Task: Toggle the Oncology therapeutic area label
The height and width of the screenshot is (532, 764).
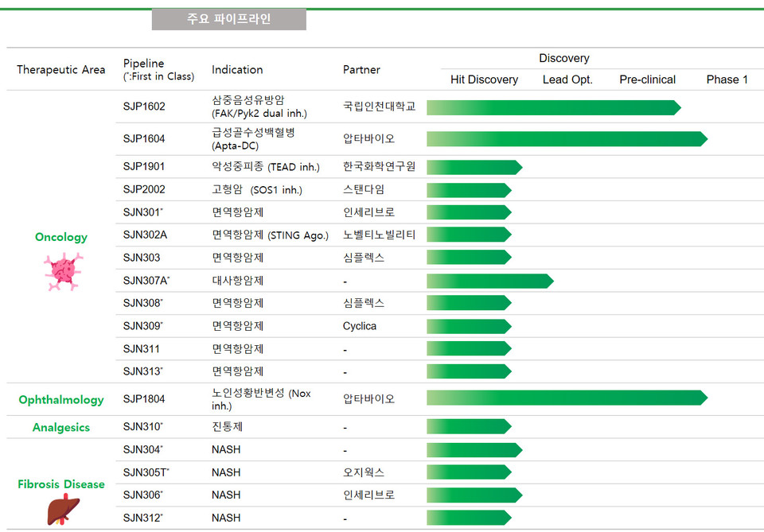Action: [60, 236]
